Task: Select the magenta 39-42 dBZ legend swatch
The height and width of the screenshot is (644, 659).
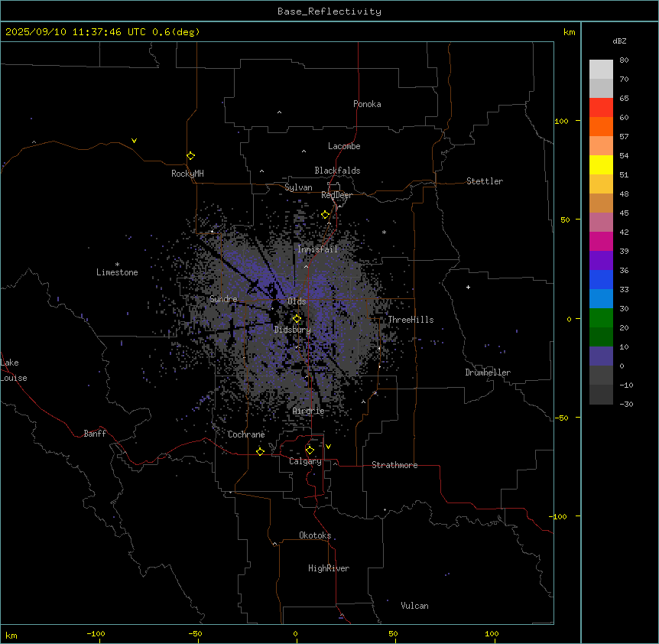Action: tap(601, 241)
